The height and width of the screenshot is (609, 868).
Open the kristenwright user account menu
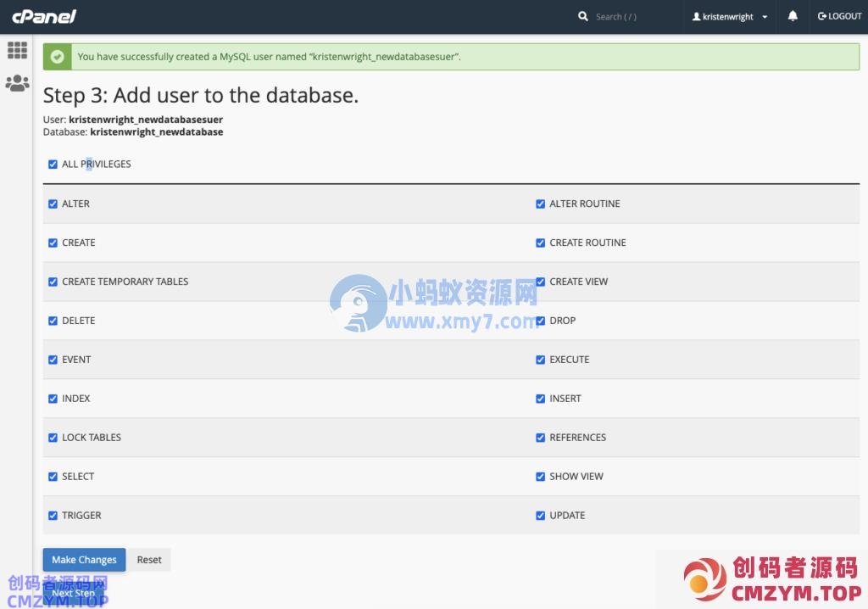pos(730,16)
